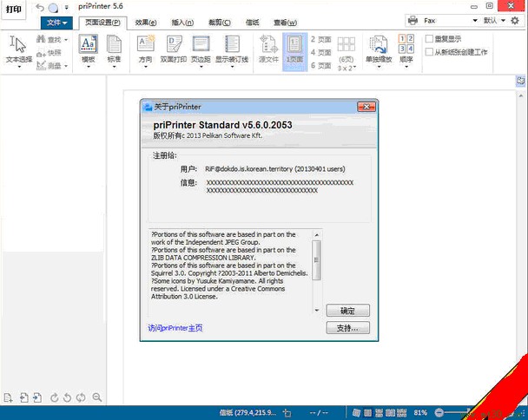This screenshot has height=420, width=528.
Task: Open the 页边距 margins tool
Action: click(201, 49)
